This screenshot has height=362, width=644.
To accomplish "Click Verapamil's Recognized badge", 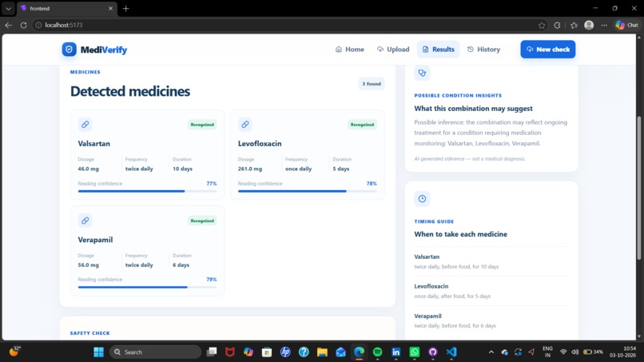I will click(x=202, y=221).
